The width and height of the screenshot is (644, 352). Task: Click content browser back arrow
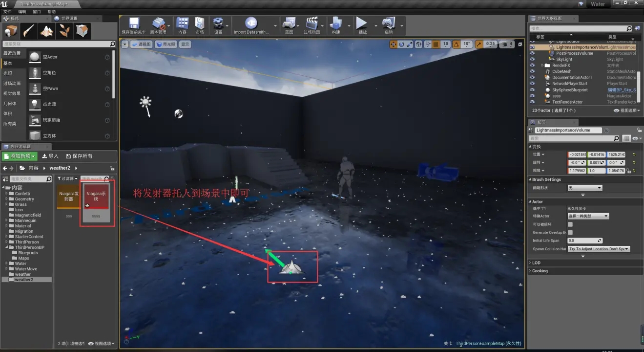click(5, 168)
